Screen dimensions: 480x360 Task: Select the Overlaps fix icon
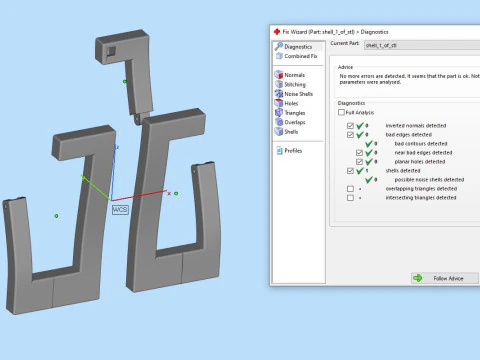279,122
